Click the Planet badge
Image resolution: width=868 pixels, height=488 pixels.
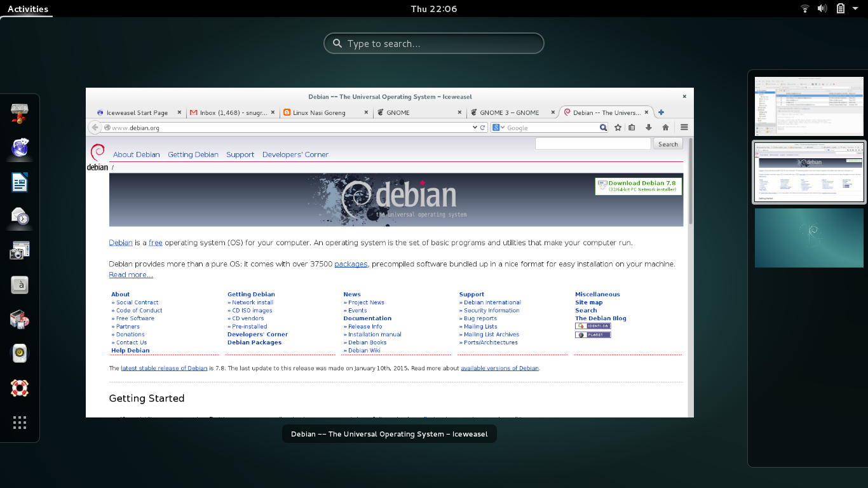click(593, 335)
